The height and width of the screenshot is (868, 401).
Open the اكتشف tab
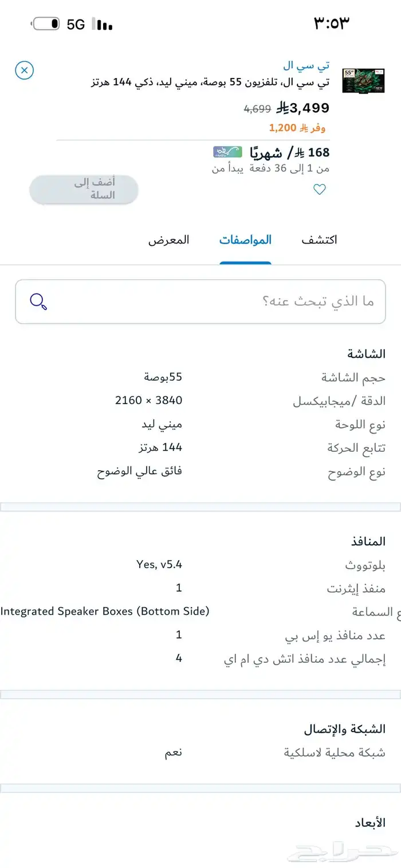click(319, 240)
